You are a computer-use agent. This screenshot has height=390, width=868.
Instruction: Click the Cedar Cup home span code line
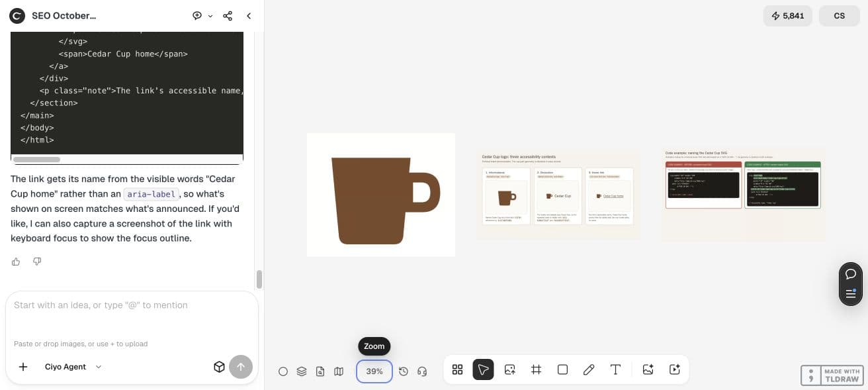pyautogui.click(x=123, y=54)
